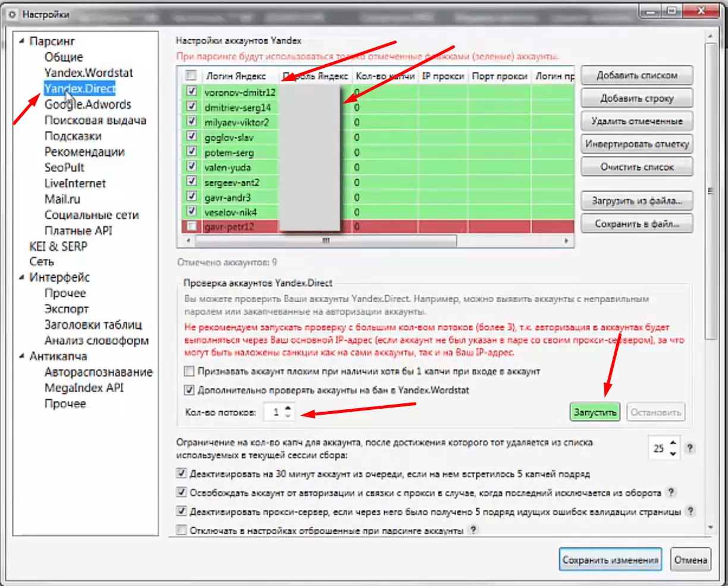Open MegaIndex API settings
This screenshot has height=586, width=728.
[x=84, y=388]
